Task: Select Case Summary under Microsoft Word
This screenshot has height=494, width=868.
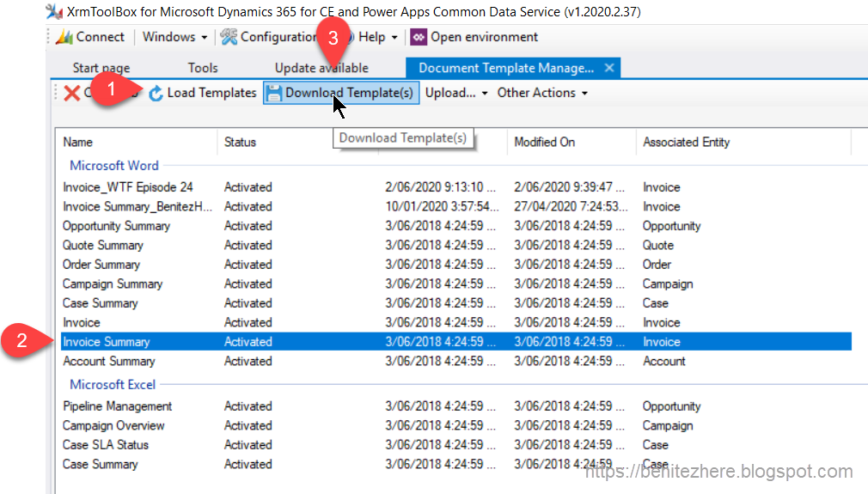Action: (101, 303)
